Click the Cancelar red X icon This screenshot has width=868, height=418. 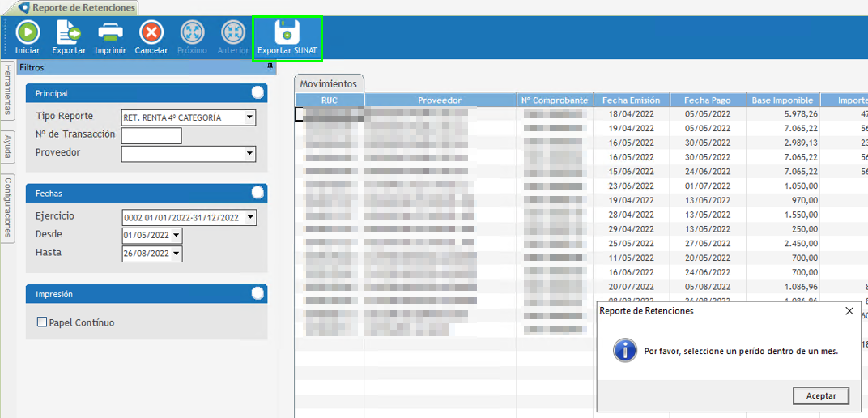151,32
